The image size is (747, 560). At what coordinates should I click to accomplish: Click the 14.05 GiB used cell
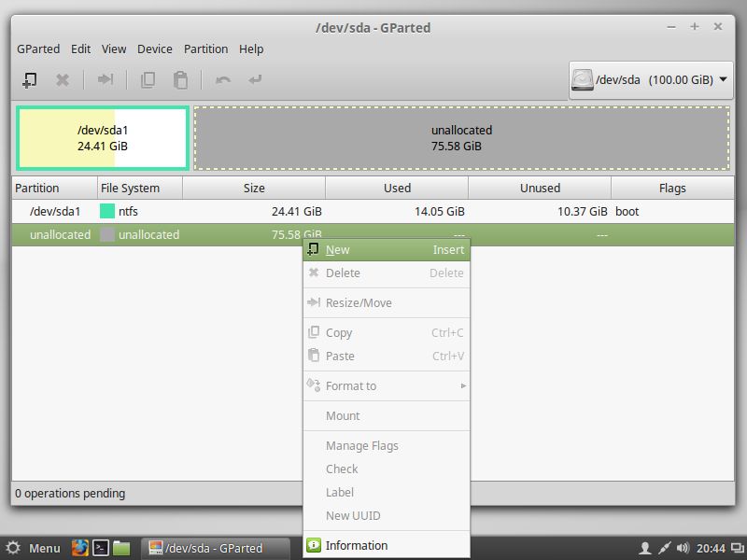coord(439,212)
